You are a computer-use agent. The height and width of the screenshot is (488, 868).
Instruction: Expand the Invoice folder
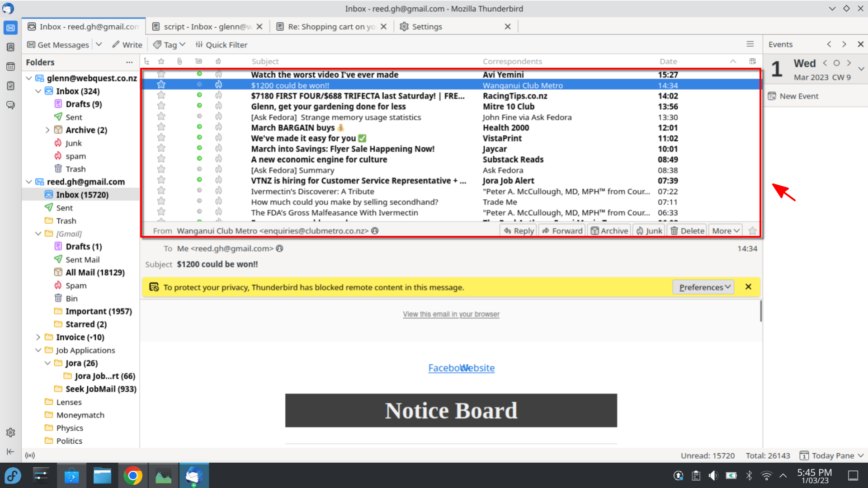[38, 337]
